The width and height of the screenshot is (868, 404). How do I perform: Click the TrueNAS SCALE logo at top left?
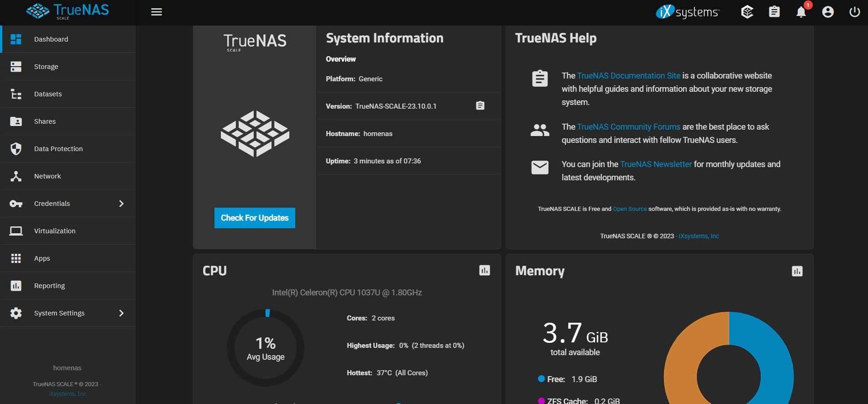point(68,11)
